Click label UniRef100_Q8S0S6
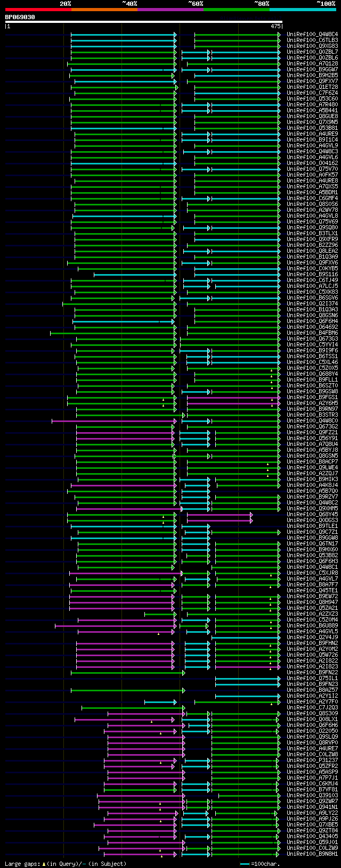The image size is (341, 868). pos(312,204)
